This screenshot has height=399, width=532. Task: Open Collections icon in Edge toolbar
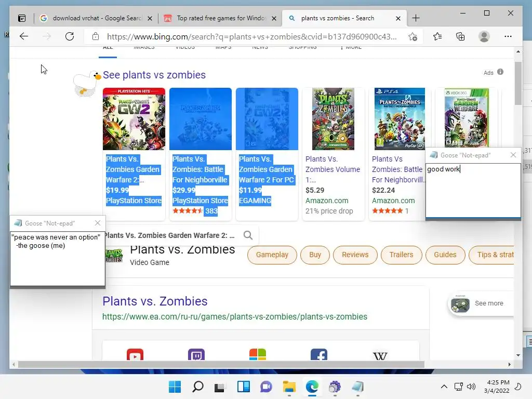click(460, 36)
